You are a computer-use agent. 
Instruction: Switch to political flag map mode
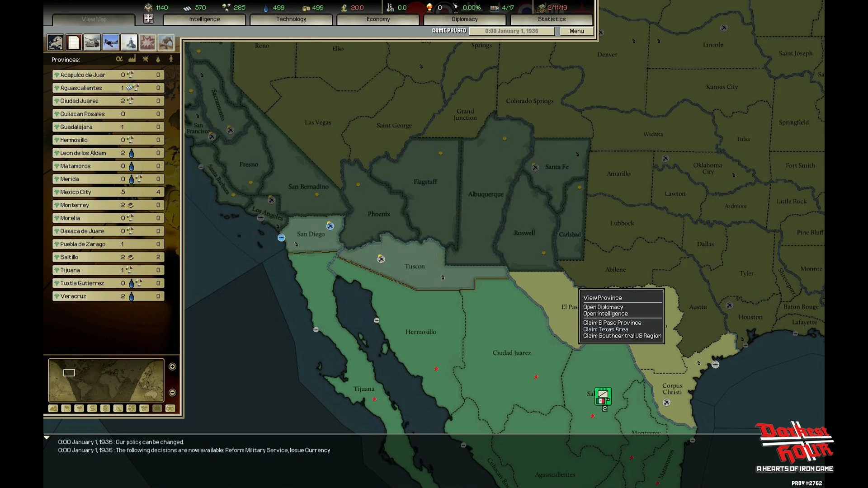coord(66,408)
